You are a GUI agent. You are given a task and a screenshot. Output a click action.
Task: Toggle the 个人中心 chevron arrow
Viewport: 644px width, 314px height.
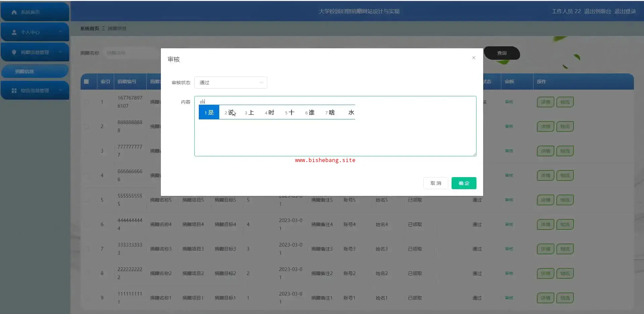(60, 32)
